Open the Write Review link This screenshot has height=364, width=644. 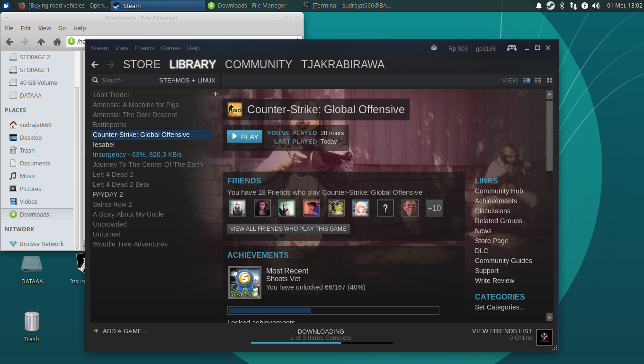pyautogui.click(x=494, y=281)
